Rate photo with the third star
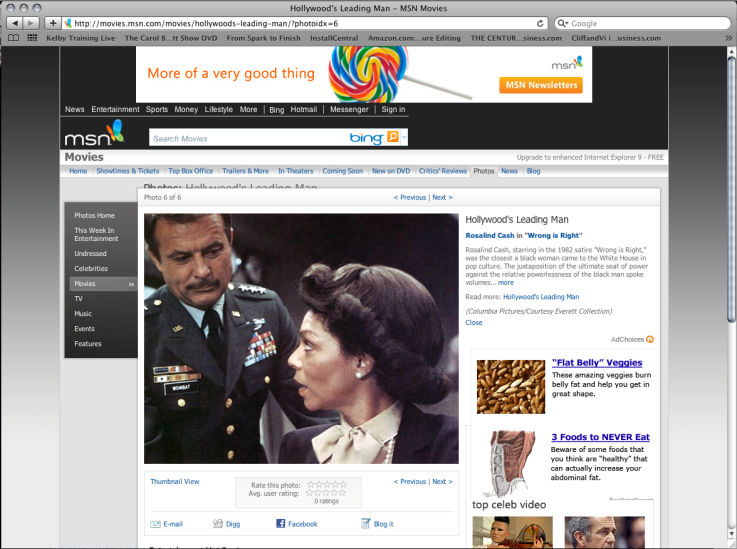The height and width of the screenshot is (549, 737). (x=327, y=485)
